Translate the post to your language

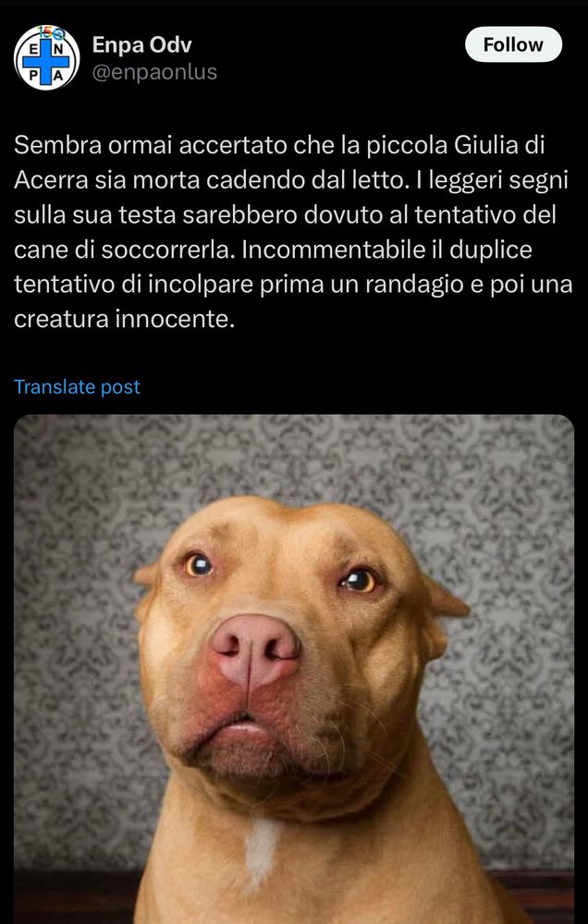point(77,386)
